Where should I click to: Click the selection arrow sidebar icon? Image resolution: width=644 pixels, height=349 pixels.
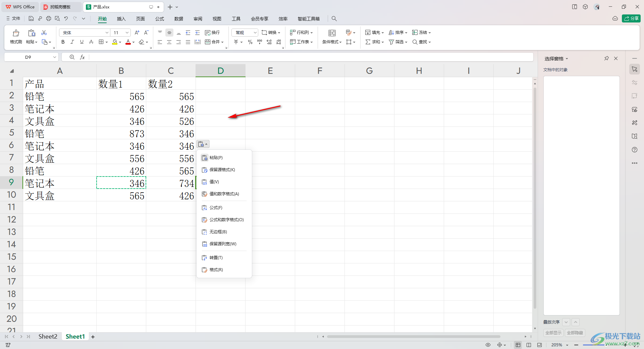pos(635,69)
